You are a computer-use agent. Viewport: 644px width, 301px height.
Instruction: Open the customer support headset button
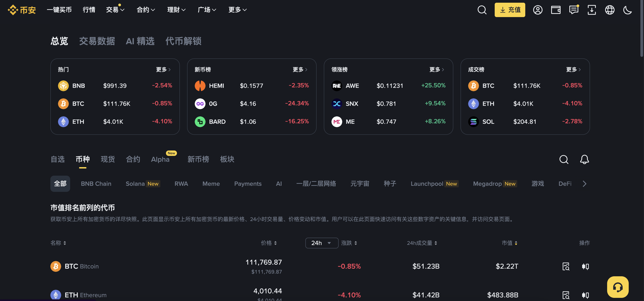pyautogui.click(x=617, y=287)
